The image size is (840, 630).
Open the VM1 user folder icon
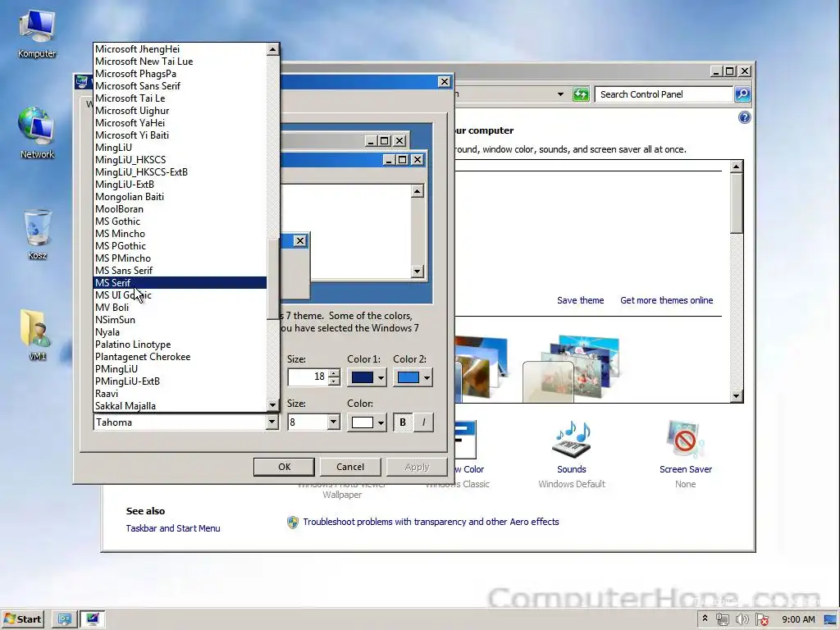(37, 335)
